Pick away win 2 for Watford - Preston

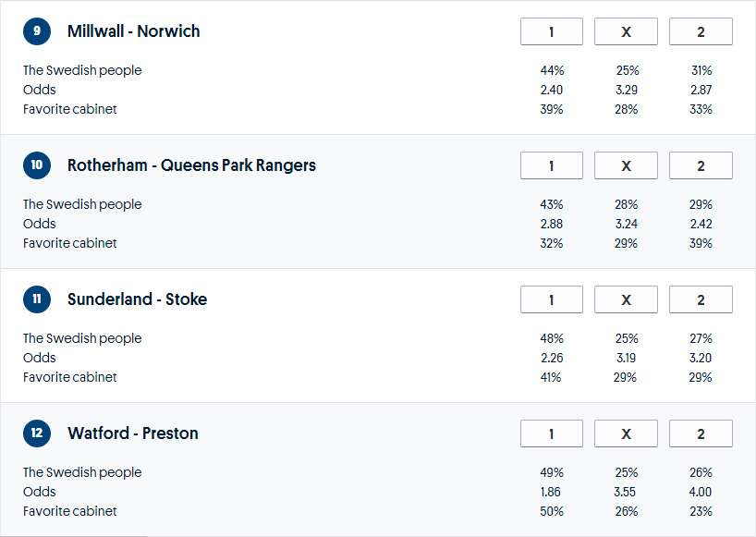(x=701, y=433)
